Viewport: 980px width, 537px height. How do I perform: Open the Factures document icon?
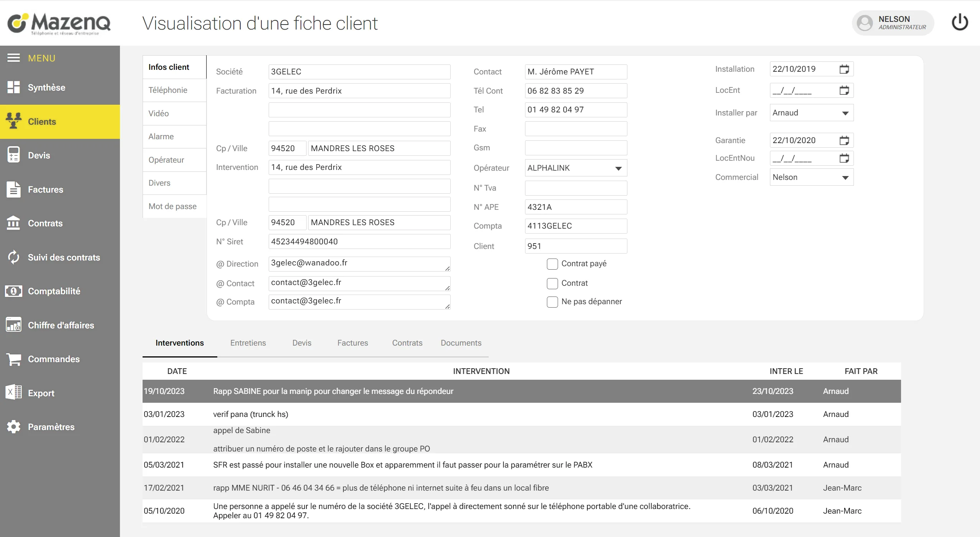coord(13,189)
